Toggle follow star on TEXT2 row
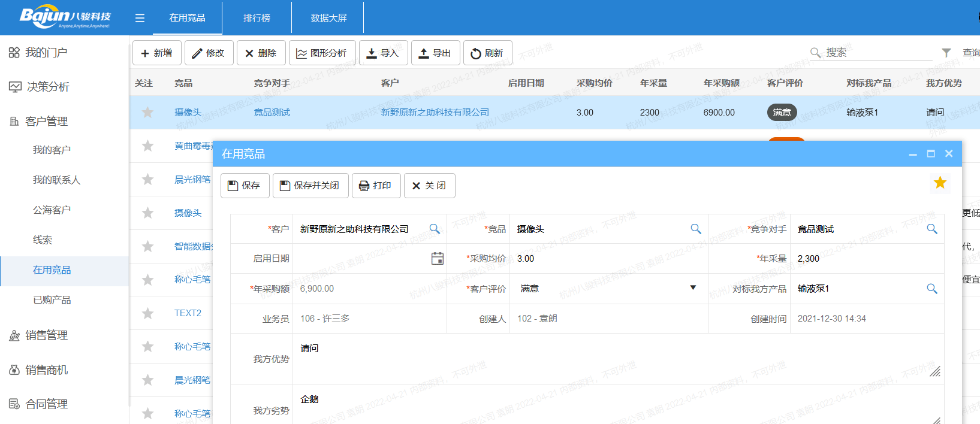 147,313
